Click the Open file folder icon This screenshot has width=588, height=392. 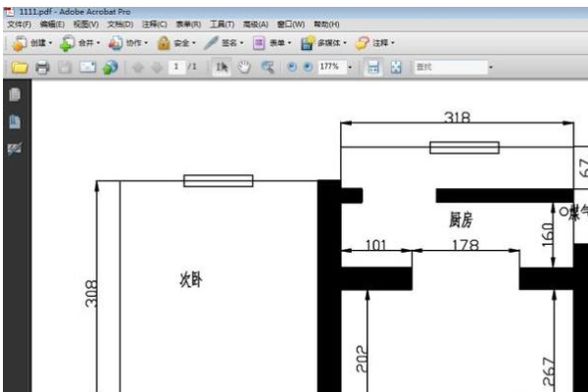19,68
